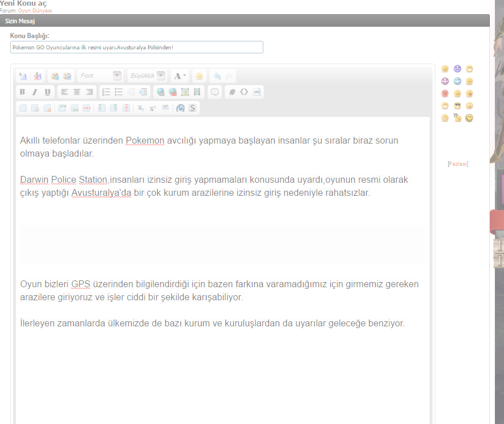Align text to the right
Screen dimensions: 504x424
pyautogui.click(x=89, y=92)
